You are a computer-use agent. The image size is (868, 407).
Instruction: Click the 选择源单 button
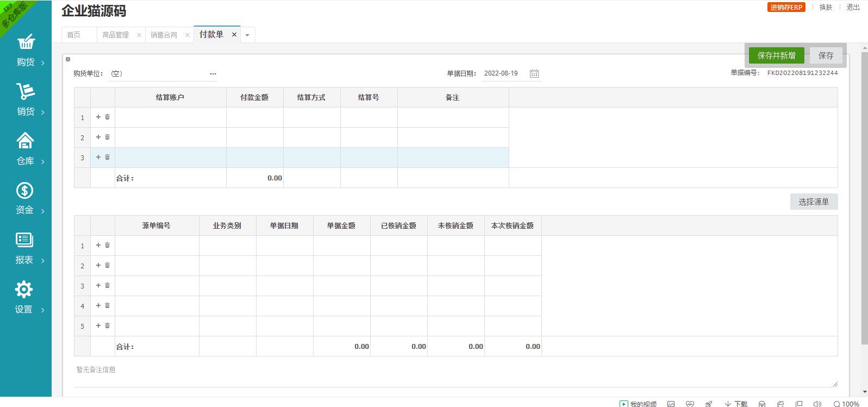click(813, 202)
